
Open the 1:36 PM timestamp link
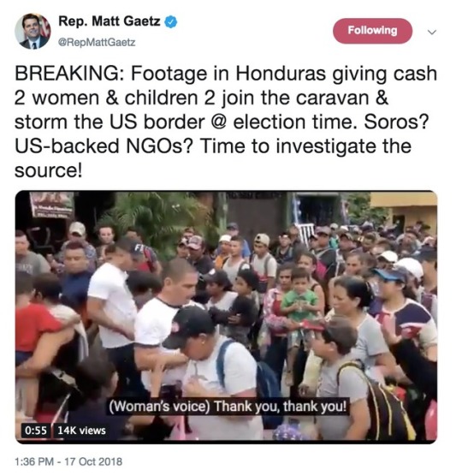34,461
